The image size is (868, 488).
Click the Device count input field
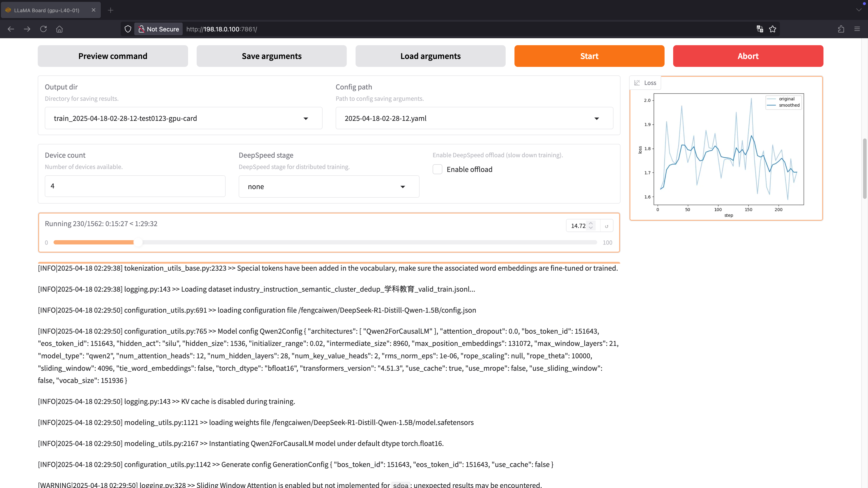click(135, 186)
